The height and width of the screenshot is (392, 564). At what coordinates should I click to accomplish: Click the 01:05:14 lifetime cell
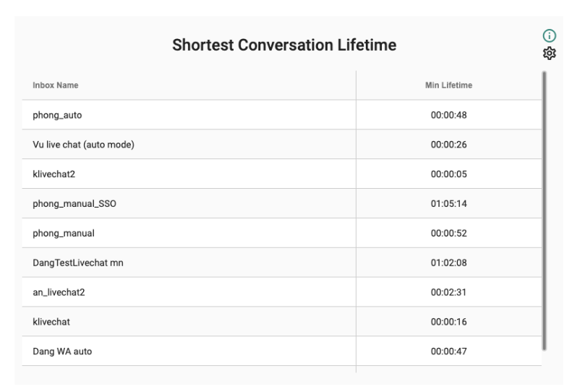click(448, 203)
